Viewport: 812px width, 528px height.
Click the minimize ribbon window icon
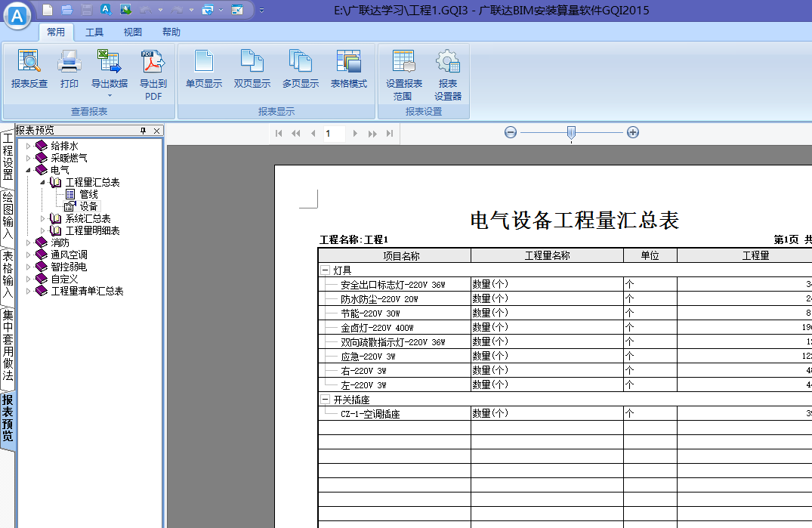237,10
